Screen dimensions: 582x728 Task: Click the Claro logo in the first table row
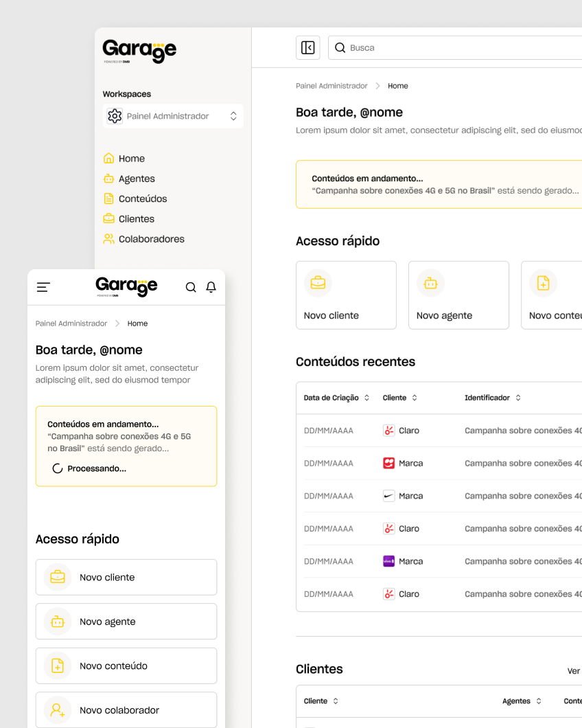point(388,431)
